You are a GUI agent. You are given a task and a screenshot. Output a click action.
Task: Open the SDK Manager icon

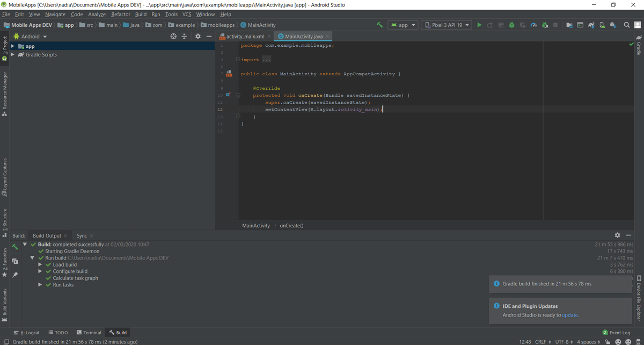pyautogui.click(x=613, y=25)
